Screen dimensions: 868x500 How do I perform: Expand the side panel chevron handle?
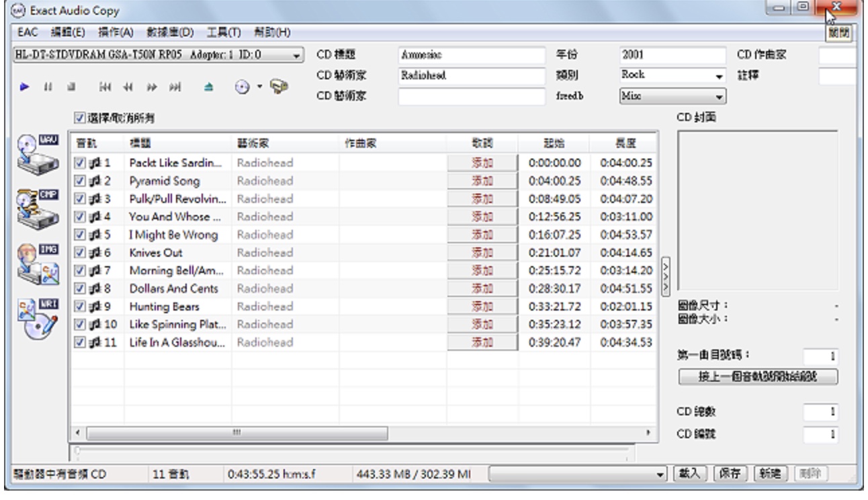[665, 275]
